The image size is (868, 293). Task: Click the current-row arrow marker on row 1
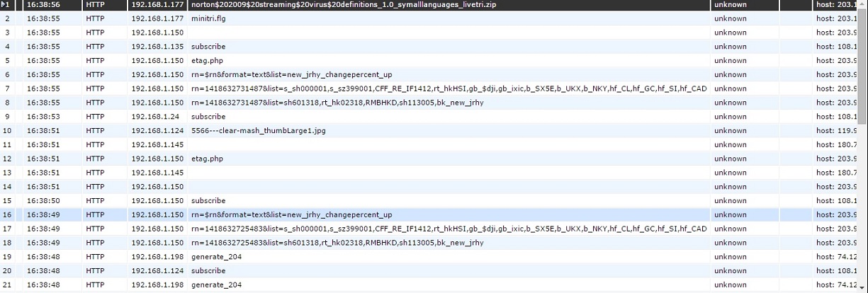[4, 4]
